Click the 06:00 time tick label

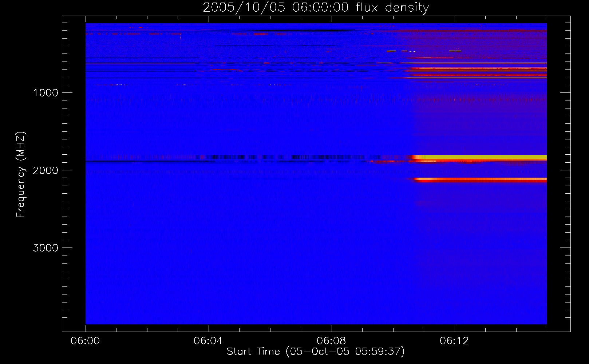(x=85, y=341)
